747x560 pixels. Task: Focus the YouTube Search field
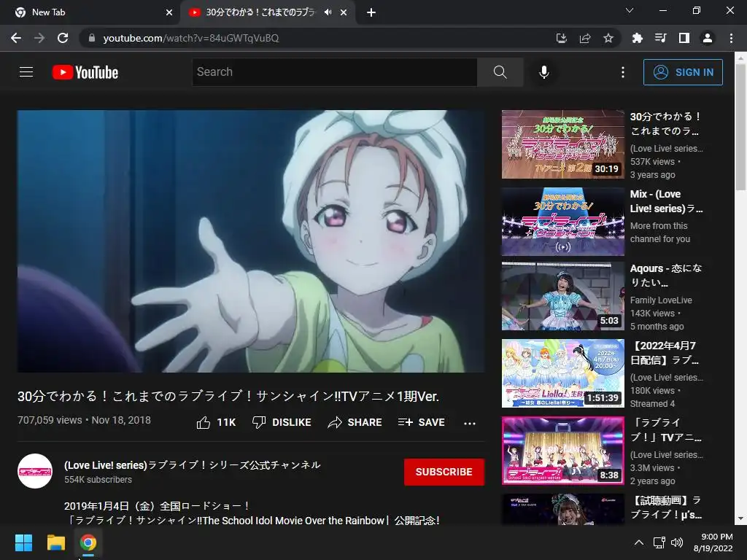pyautogui.click(x=335, y=72)
